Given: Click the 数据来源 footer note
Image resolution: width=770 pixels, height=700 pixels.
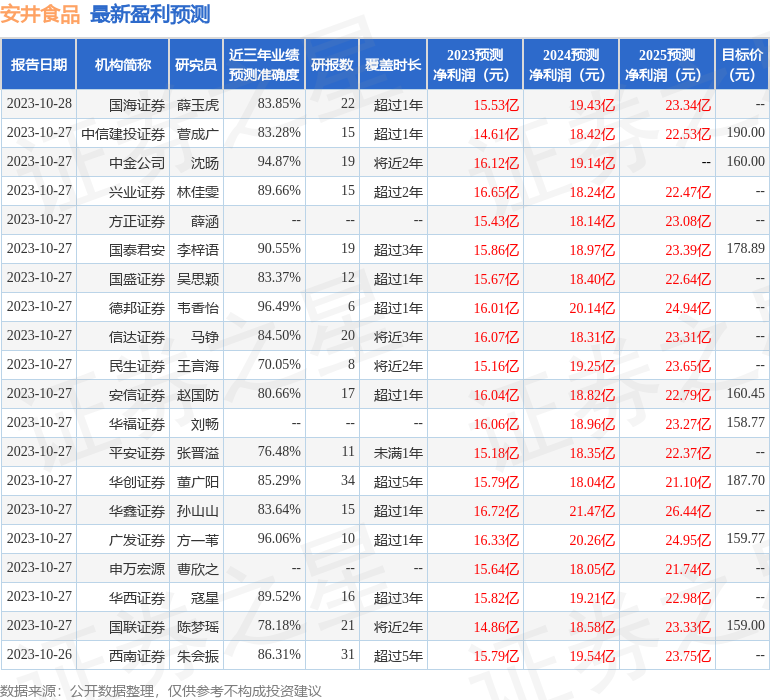Looking at the screenshot, I should (x=161, y=691).
